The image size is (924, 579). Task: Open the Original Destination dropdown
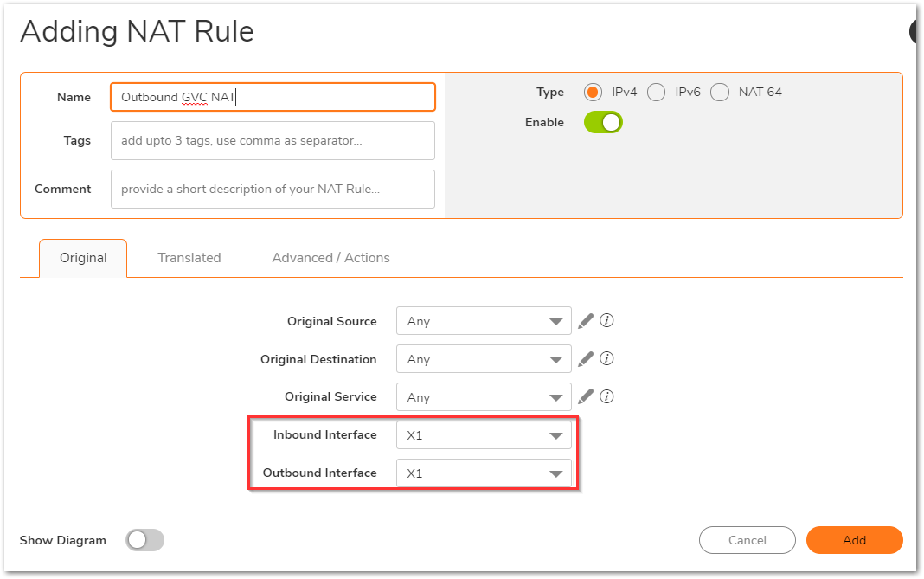tap(484, 359)
